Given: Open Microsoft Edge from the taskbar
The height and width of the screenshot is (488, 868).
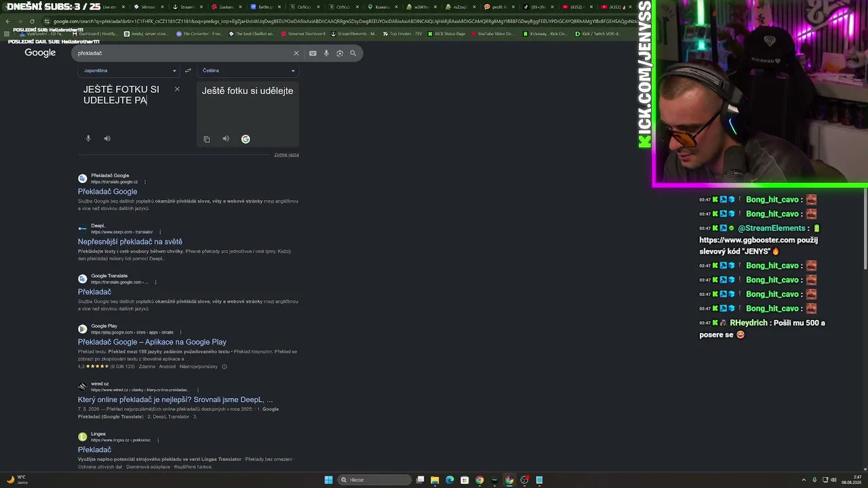Looking at the screenshot, I should pyautogui.click(x=450, y=480).
